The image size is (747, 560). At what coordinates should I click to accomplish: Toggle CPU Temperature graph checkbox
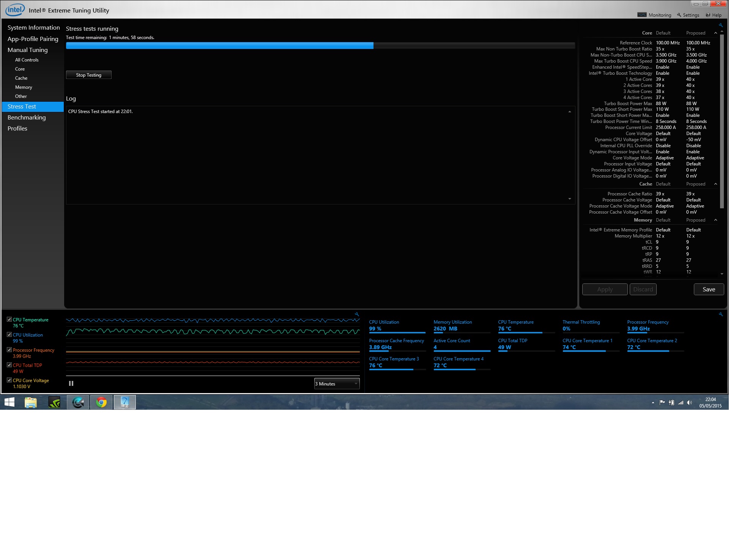9,319
